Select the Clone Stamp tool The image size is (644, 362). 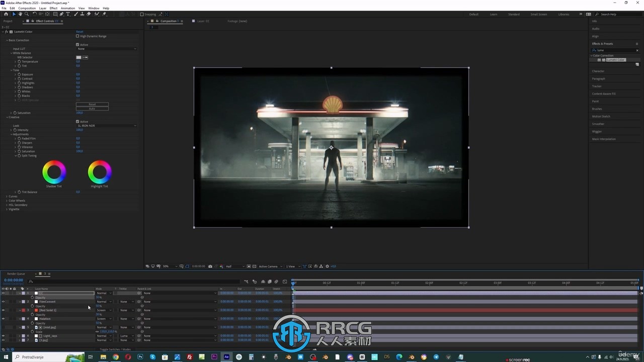(83, 14)
